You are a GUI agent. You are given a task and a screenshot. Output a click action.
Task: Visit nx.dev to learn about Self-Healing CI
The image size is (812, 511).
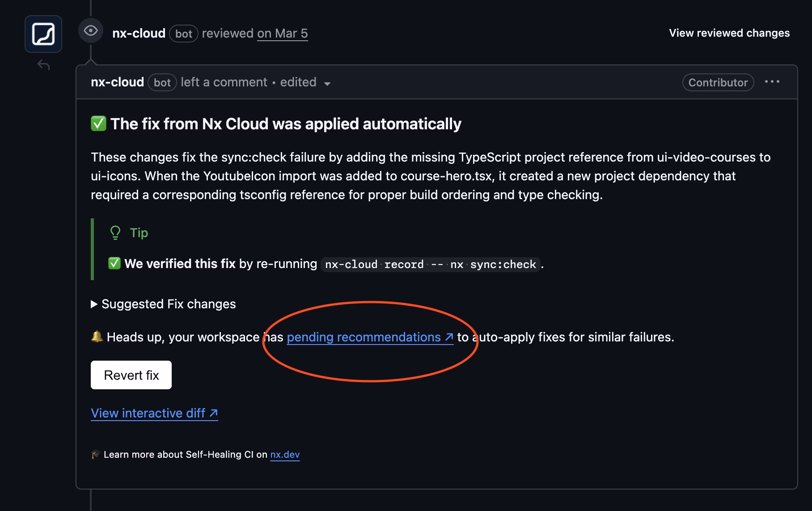tap(285, 454)
